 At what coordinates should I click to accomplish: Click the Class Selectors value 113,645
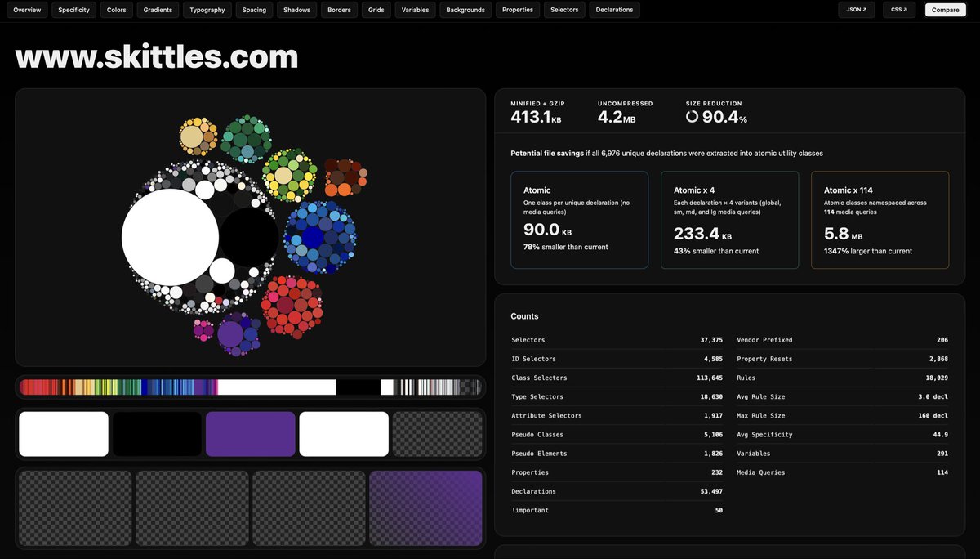[707, 378]
